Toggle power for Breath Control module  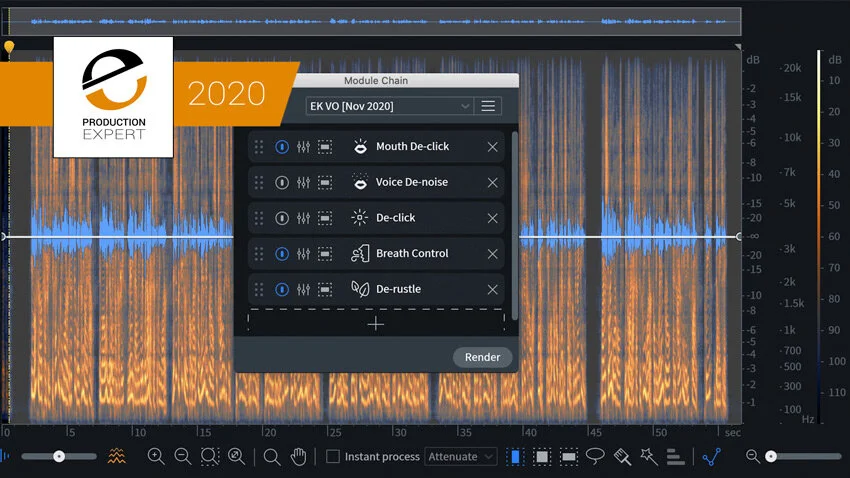(282, 254)
